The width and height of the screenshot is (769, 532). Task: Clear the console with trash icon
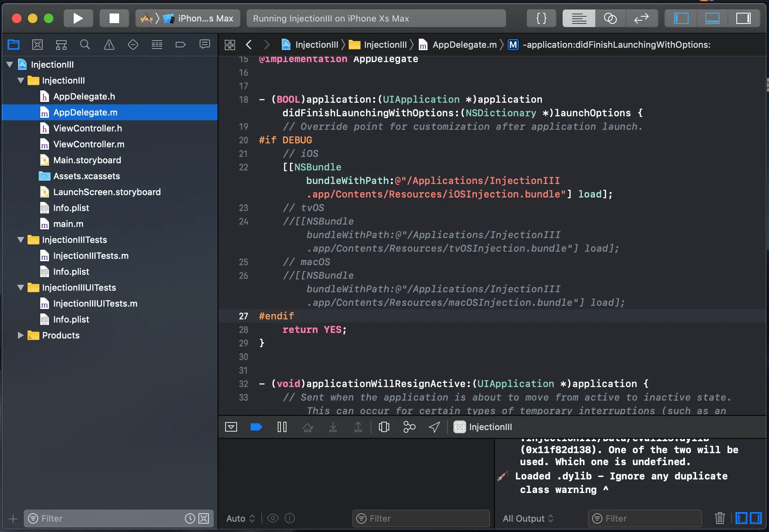tap(720, 518)
